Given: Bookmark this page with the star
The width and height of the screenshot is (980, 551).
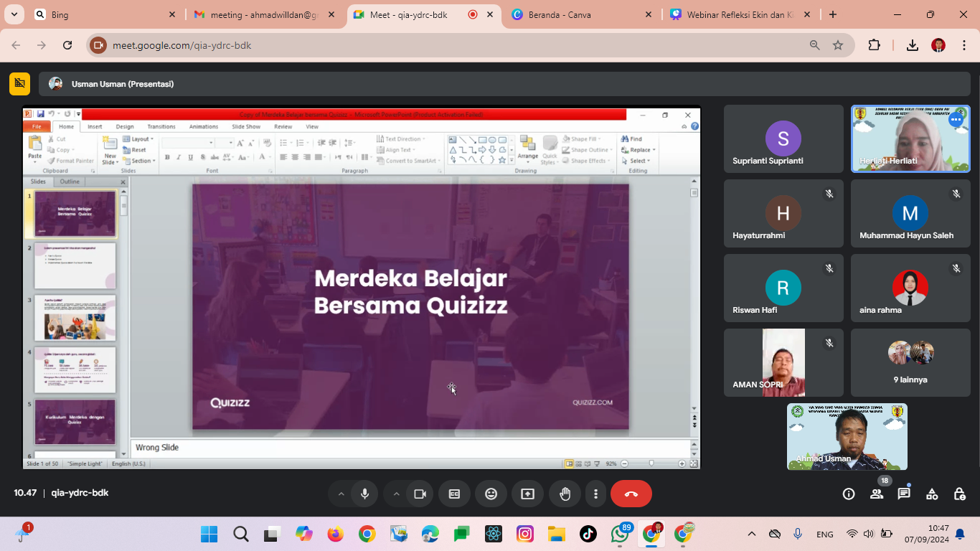Looking at the screenshot, I should 838,45.
